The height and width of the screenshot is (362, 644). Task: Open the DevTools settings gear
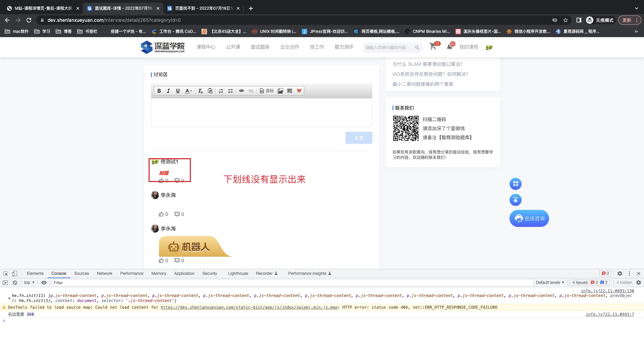(620, 274)
